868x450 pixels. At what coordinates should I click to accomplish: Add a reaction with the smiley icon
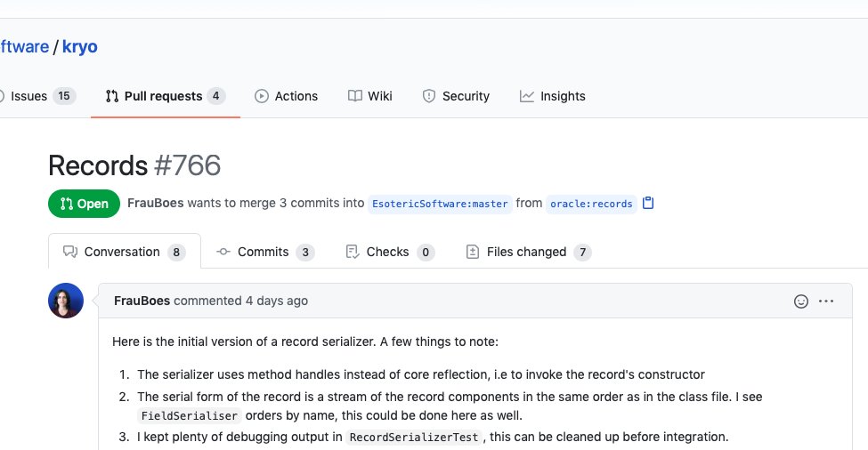[801, 301]
